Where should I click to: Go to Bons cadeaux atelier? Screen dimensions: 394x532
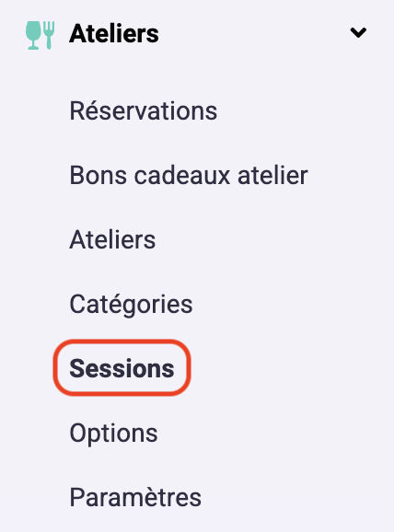click(189, 176)
